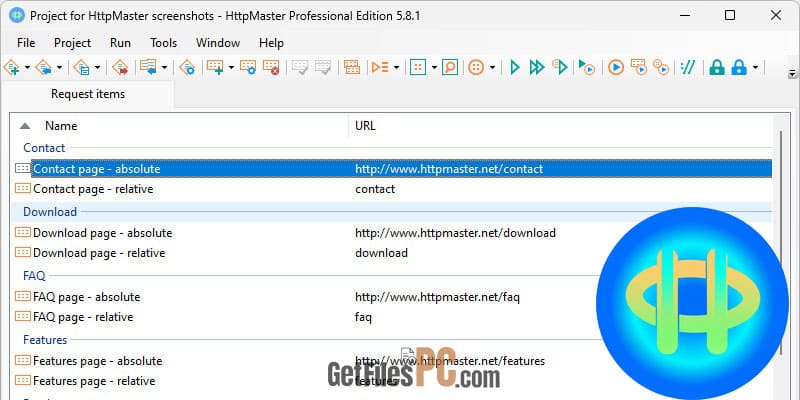Expand dropdown arrow beside add request item icon
800x400 pixels.
click(231, 67)
